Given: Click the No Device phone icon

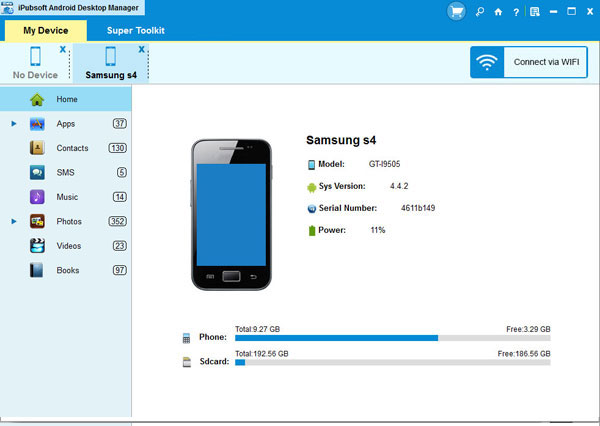Looking at the screenshot, I should click(x=35, y=56).
